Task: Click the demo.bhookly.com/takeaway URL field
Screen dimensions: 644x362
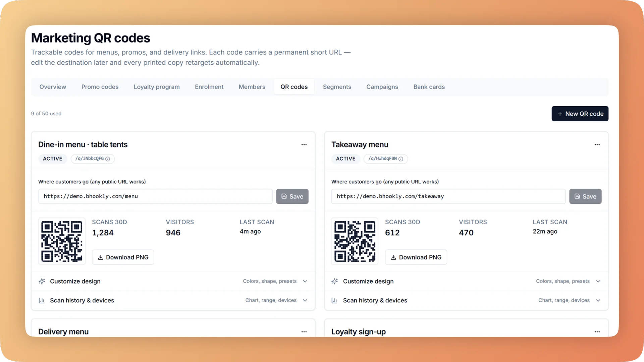Action: (448, 196)
